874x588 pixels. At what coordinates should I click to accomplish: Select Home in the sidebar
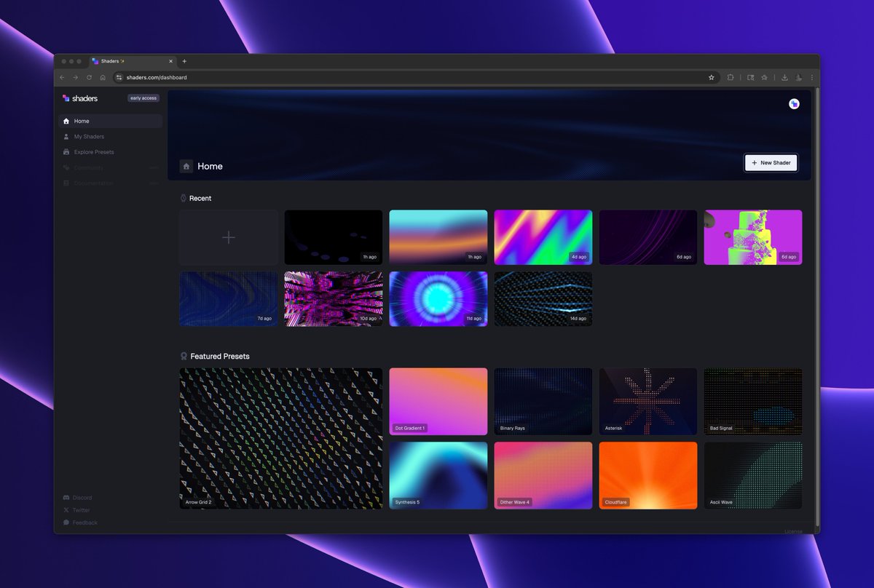coord(110,122)
